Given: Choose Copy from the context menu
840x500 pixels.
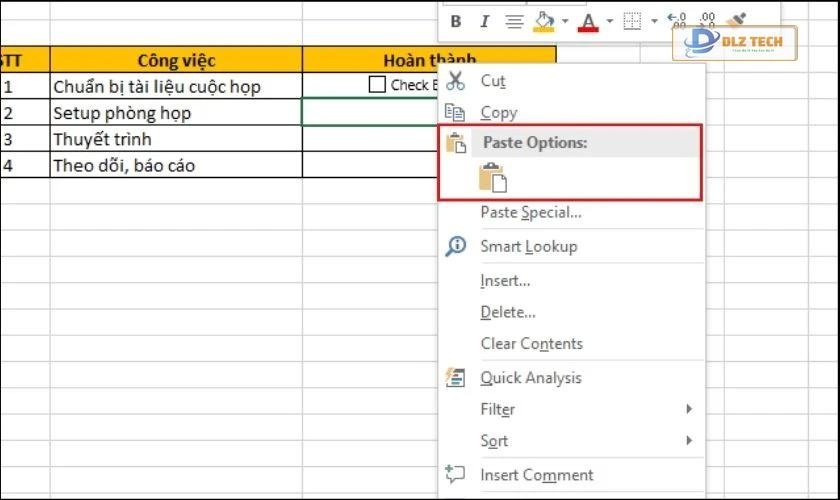Looking at the screenshot, I should point(498,113).
